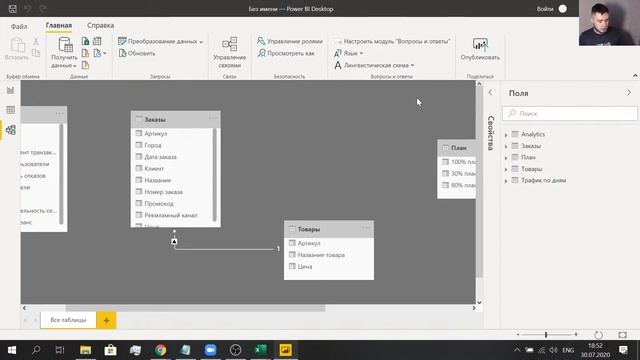Click the relationship direction arrow marker
This screenshot has height=360, width=640.
click(x=174, y=242)
